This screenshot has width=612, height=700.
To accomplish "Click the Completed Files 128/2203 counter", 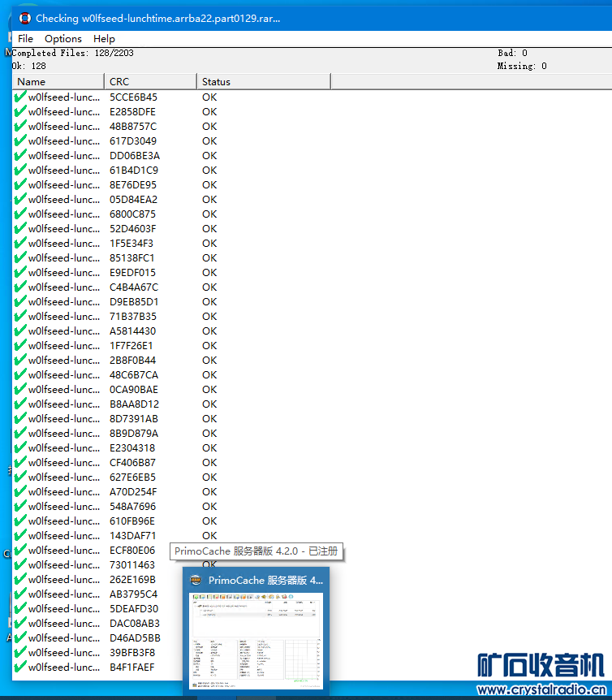I will 73,53.
